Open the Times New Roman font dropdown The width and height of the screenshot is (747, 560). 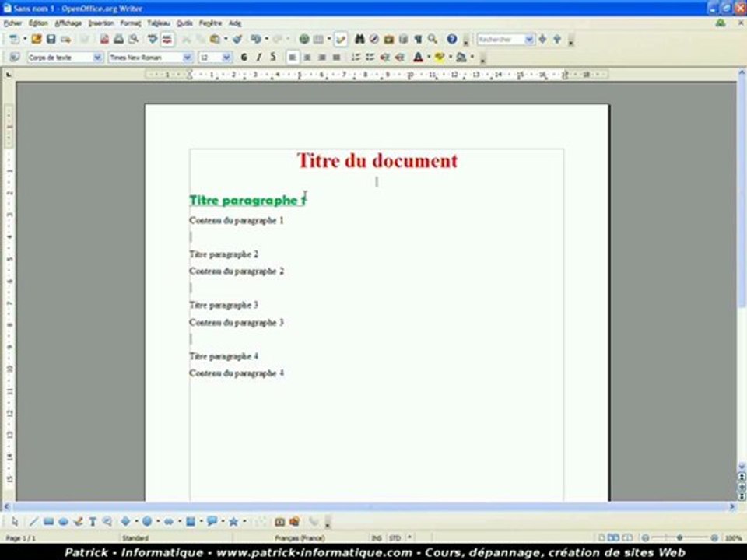188,57
